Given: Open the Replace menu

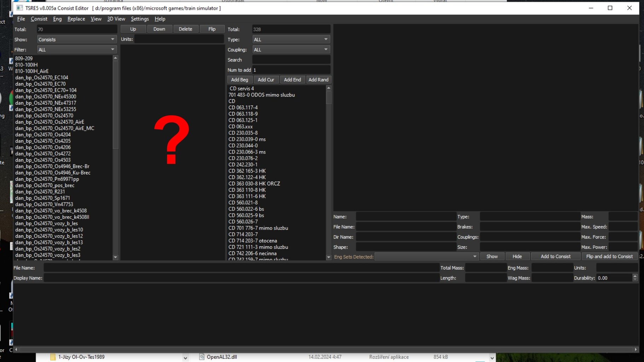Looking at the screenshot, I should coord(76,19).
